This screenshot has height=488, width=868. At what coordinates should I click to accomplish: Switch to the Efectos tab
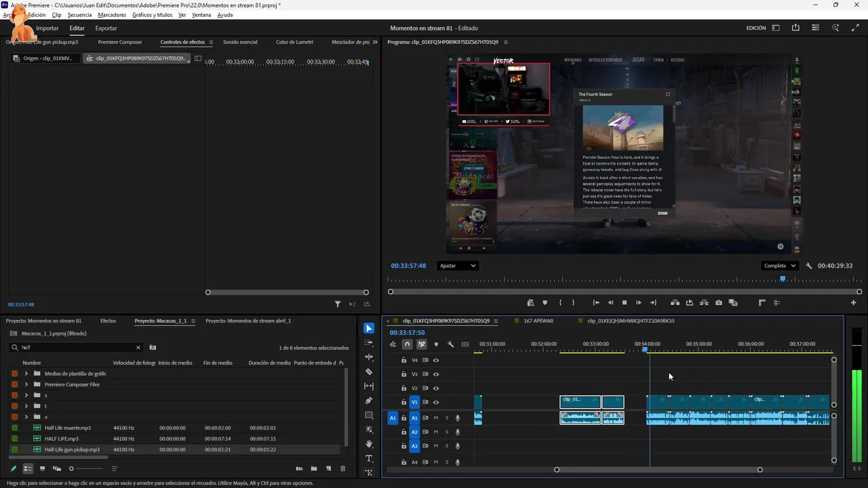click(108, 321)
